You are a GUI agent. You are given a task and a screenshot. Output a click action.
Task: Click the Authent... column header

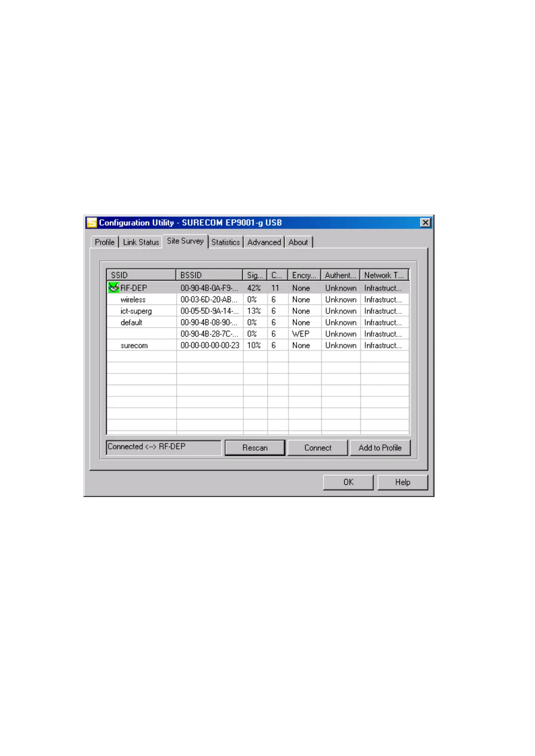point(341,275)
